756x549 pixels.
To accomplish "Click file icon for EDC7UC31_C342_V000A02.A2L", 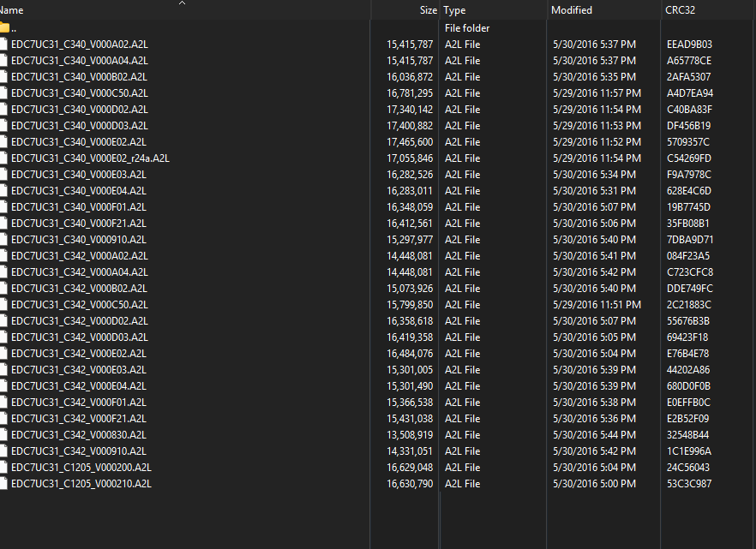I will 4,256.
